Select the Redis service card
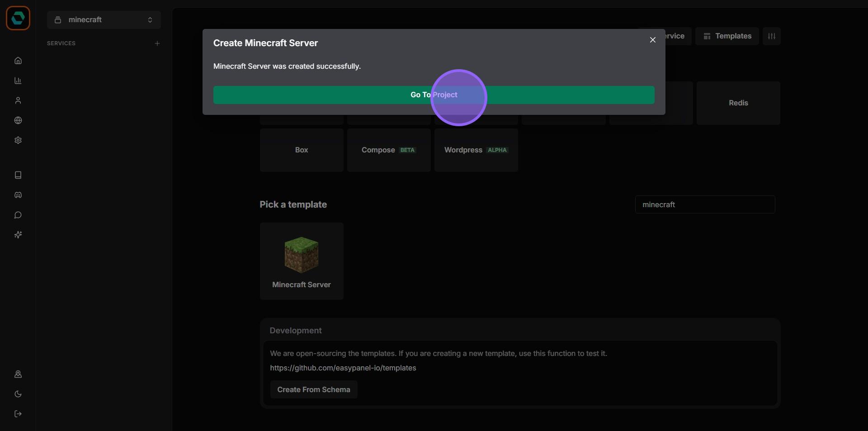 [x=738, y=103]
